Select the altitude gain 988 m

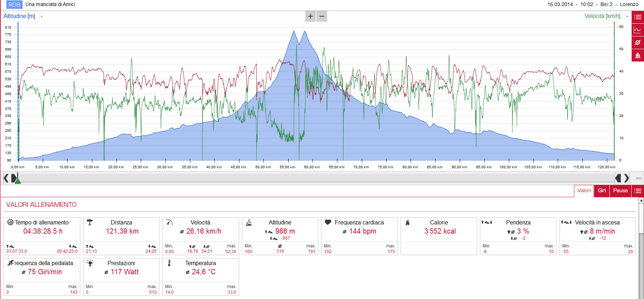(285, 231)
